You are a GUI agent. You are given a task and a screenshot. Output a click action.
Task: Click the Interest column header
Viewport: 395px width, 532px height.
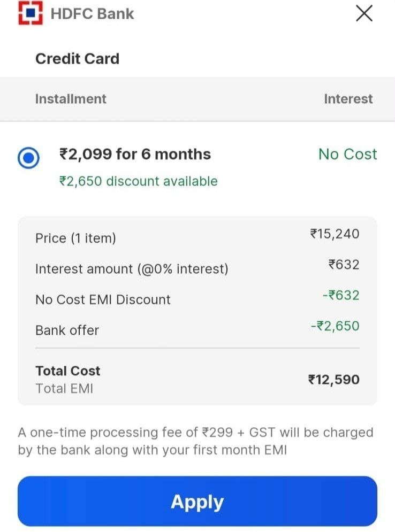click(348, 99)
